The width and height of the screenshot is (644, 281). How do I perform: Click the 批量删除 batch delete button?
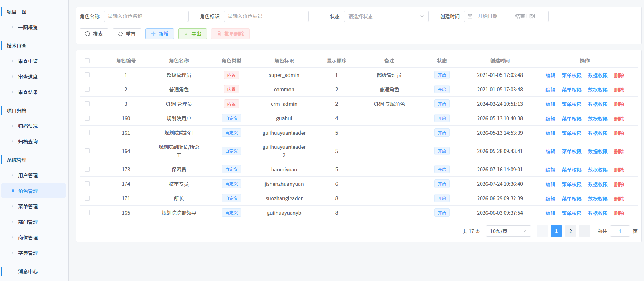(x=230, y=34)
